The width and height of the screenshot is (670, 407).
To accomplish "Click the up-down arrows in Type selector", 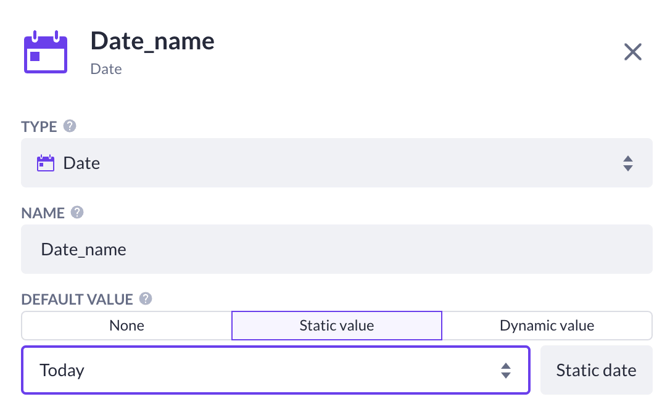I will [627, 163].
